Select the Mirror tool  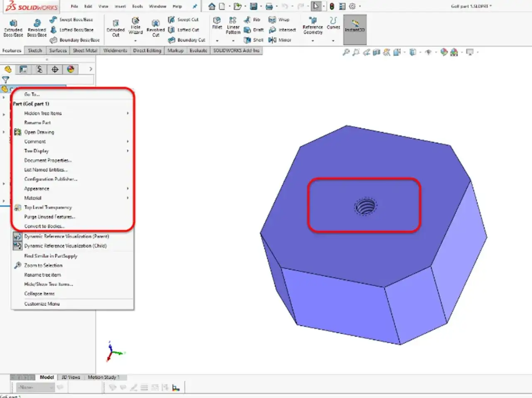click(280, 40)
